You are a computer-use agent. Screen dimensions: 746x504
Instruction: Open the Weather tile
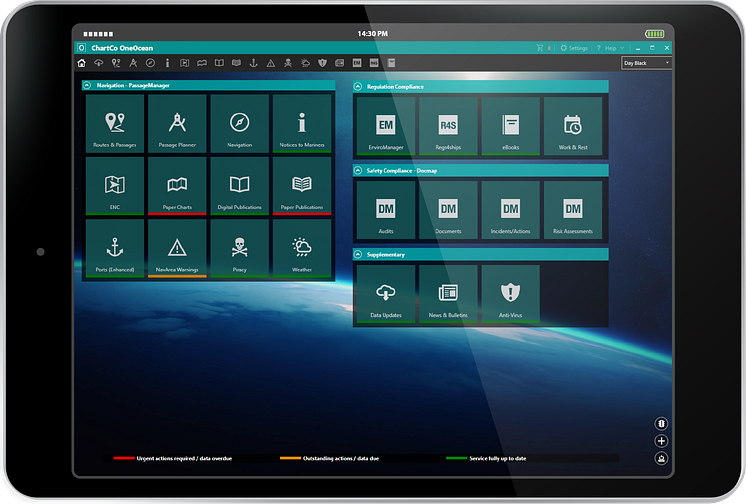point(302,248)
